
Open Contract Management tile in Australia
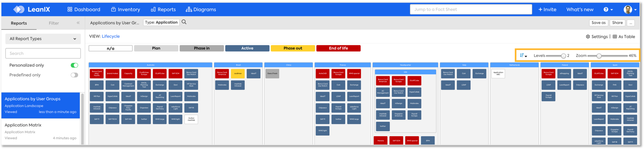(128, 85)
